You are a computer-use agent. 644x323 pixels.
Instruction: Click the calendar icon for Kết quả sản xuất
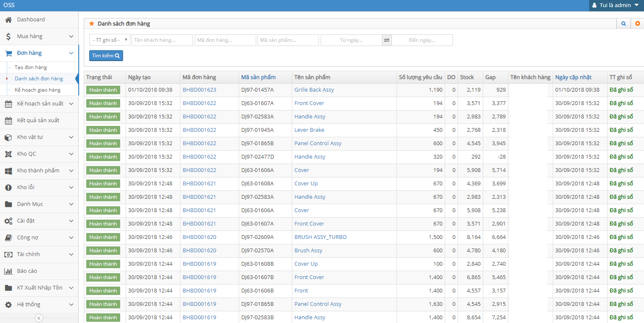click(8, 120)
